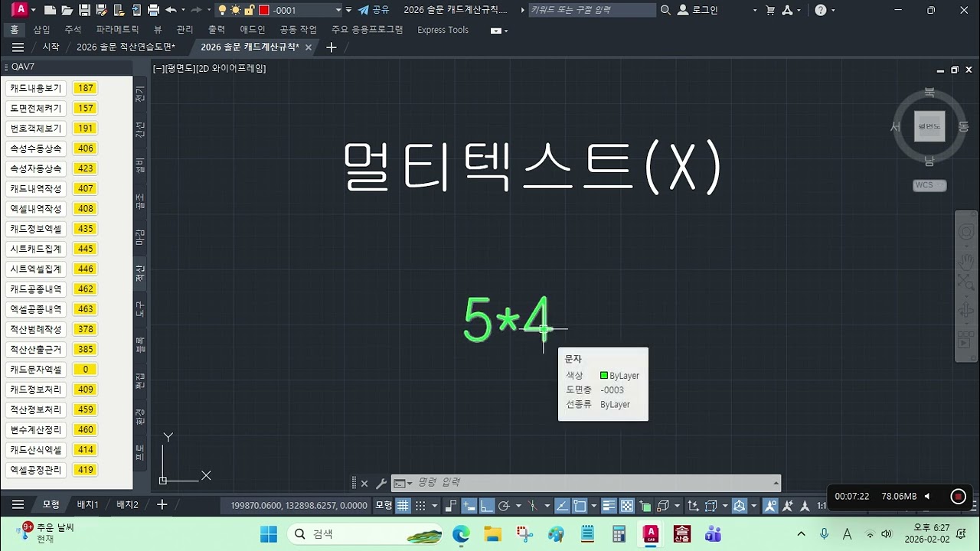980x551 pixels.
Task: Click the Save As icon
Action: (101, 10)
